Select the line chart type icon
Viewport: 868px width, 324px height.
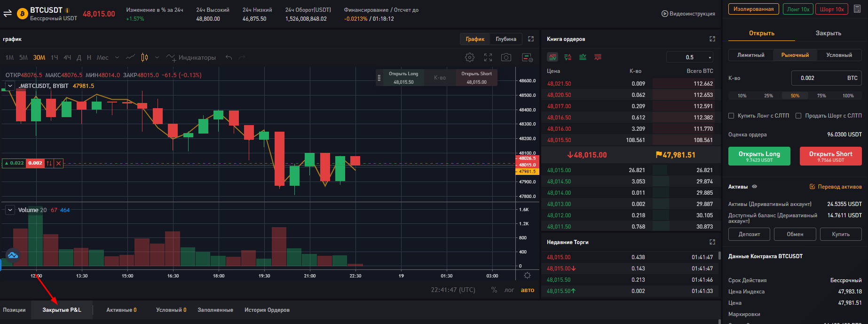coord(131,57)
